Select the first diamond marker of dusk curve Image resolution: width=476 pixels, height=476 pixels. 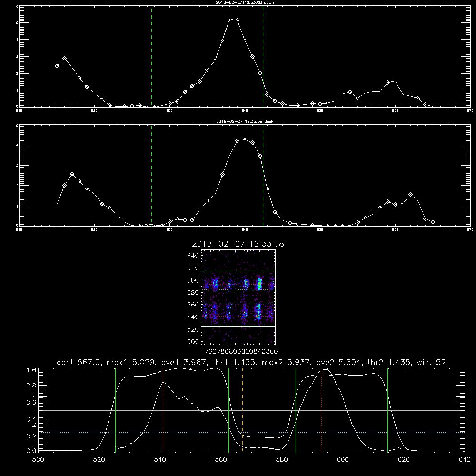pyautogui.click(x=57, y=204)
